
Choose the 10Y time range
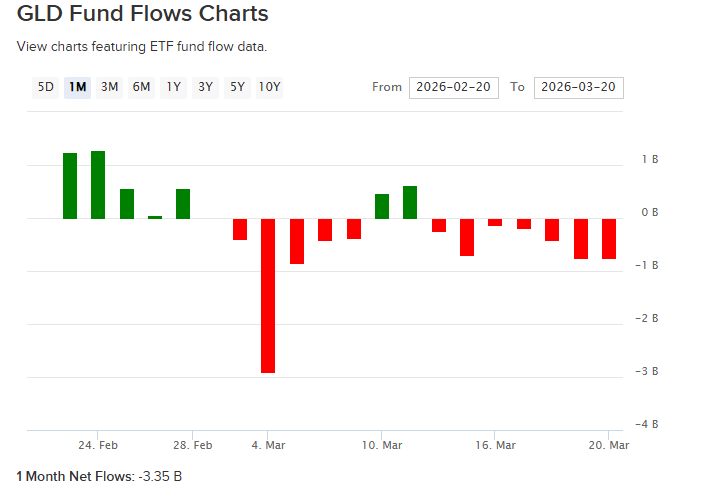[269, 87]
